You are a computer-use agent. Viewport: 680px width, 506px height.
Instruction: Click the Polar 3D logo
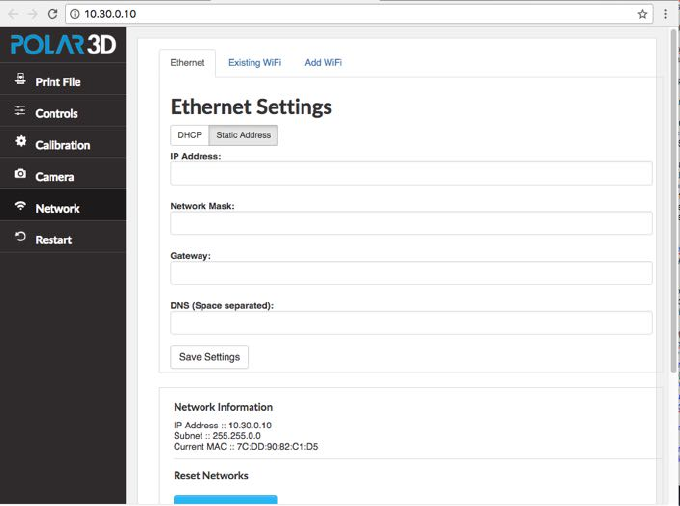62,46
